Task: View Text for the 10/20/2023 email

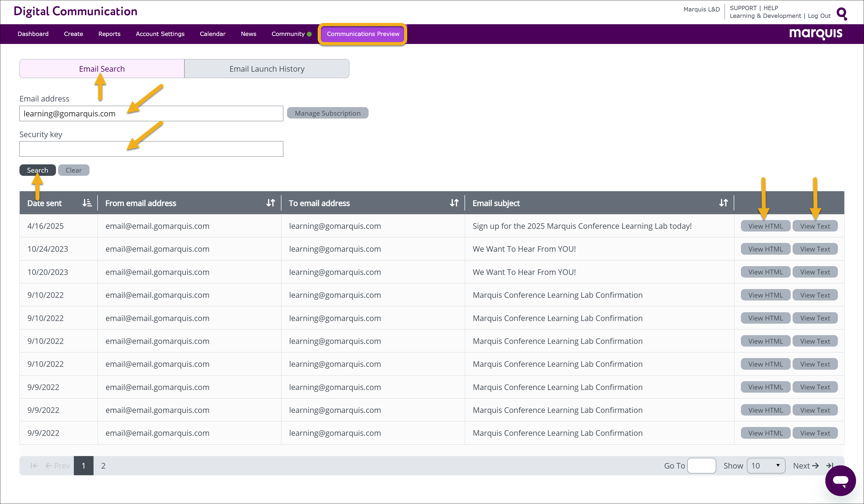Action: coord(815,272)
